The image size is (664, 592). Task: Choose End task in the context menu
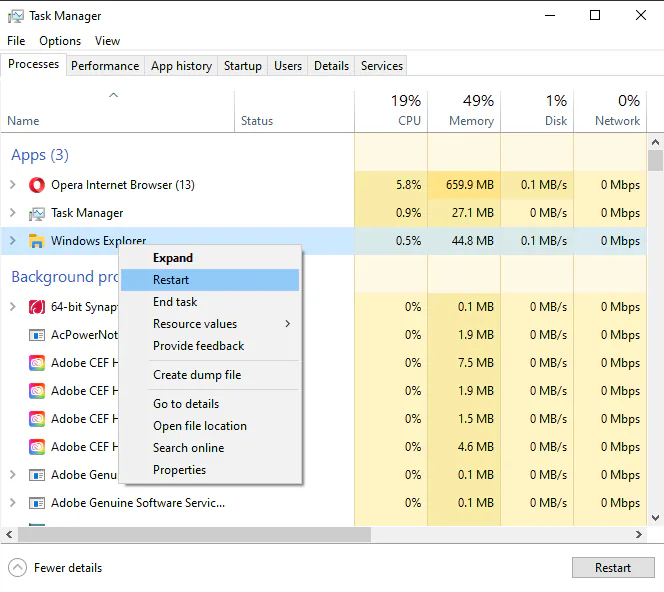(x=210, y=302)
